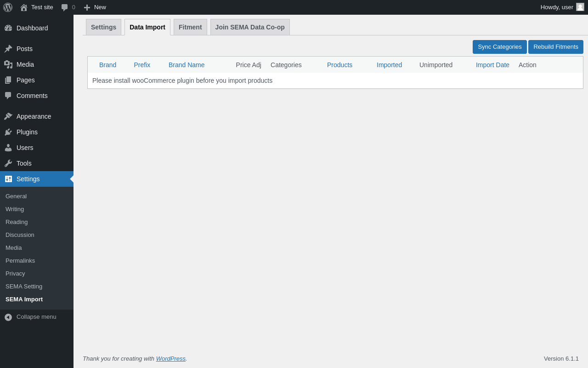Select the Tools wrench icon
Screen dimensions: 588x368
point(8,163)
